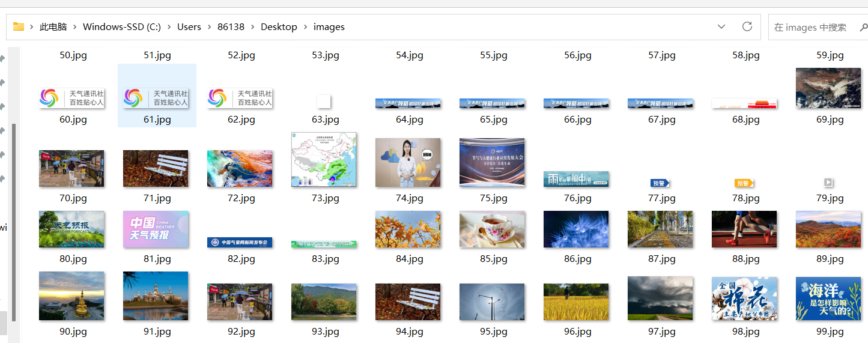Click the 55.jpg file name
Image resolution: width=868 pixels, height=343 pixels.
494,55
